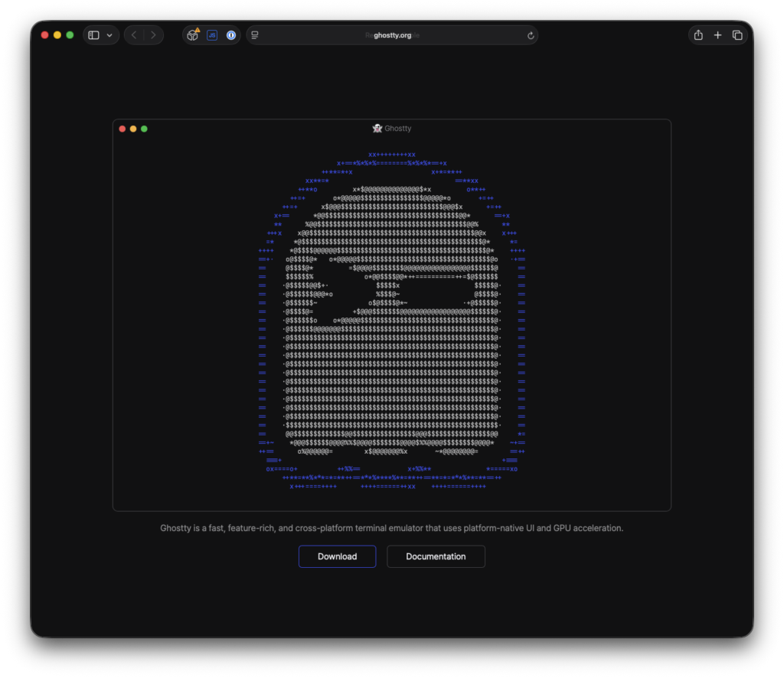Open the page reader menu icon
Screen dimensions: 784x678
[255, 35]
